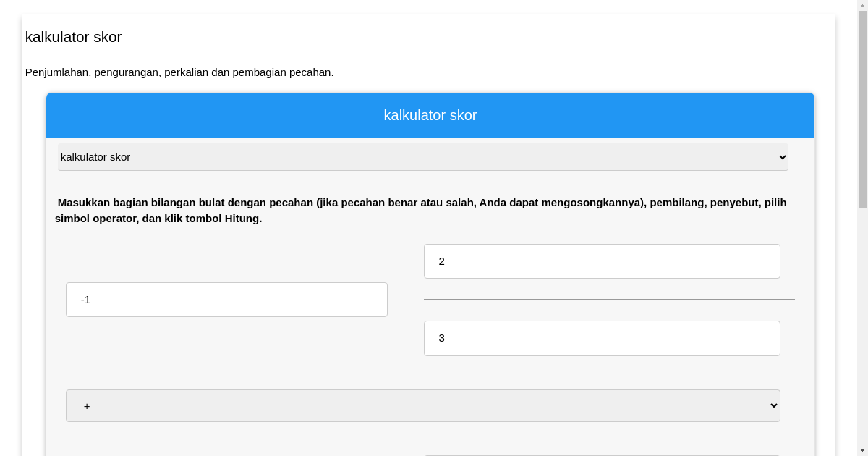Click the fraction divider line
The width and height of the screenshot is (868, 456).
[x=609, y=298]
